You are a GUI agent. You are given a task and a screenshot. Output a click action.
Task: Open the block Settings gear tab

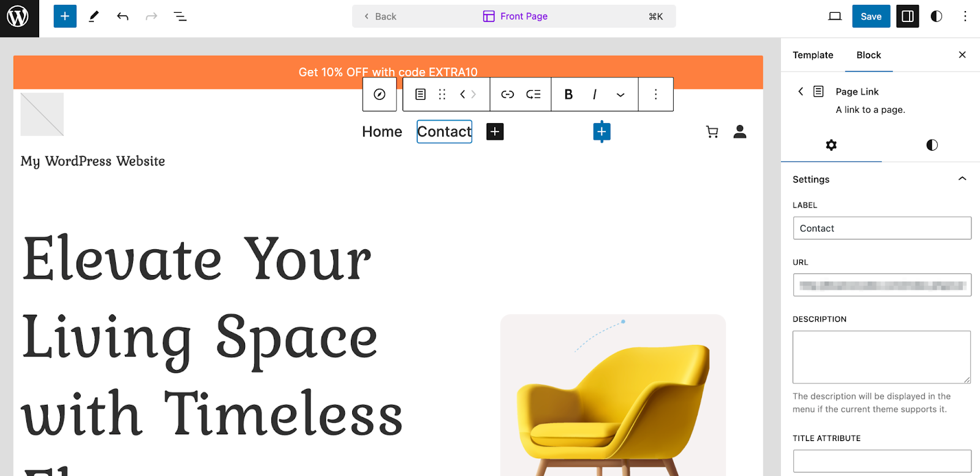click(831, 145)
